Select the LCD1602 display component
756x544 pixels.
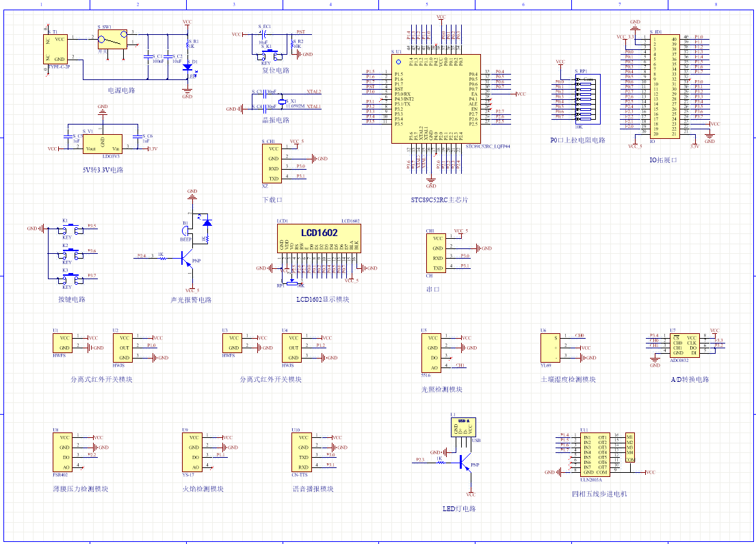point(319,238)
